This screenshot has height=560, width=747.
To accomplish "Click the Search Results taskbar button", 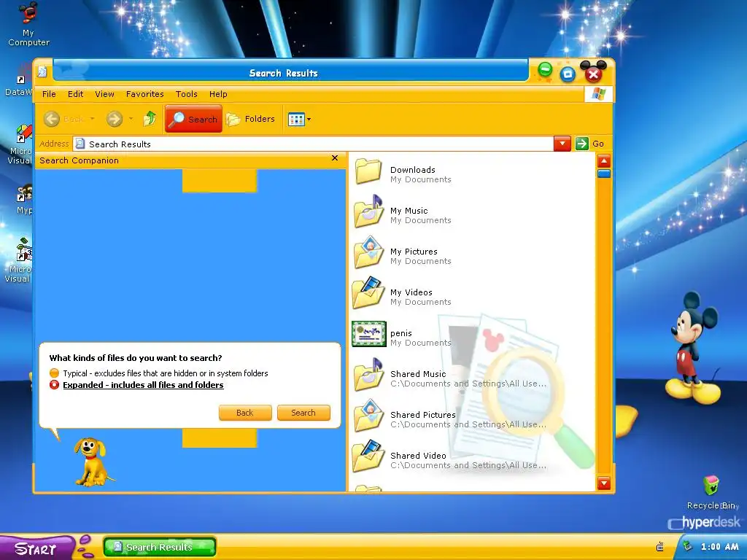I will pyautogui.click(x=160, y=547).
